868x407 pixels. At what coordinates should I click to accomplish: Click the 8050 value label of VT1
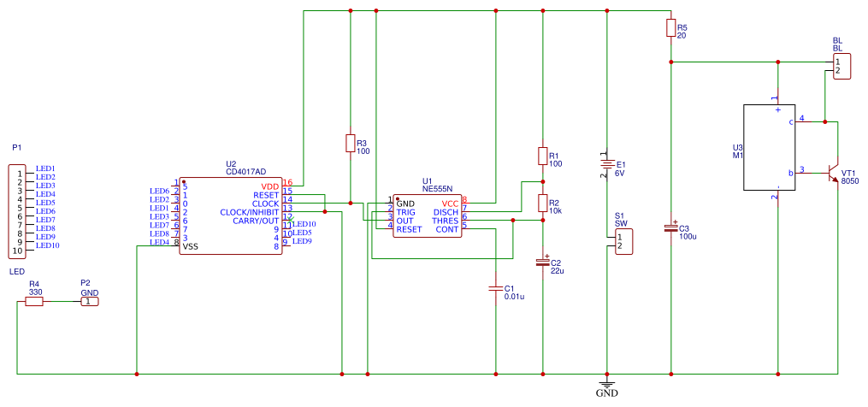(x=850, y=180)
